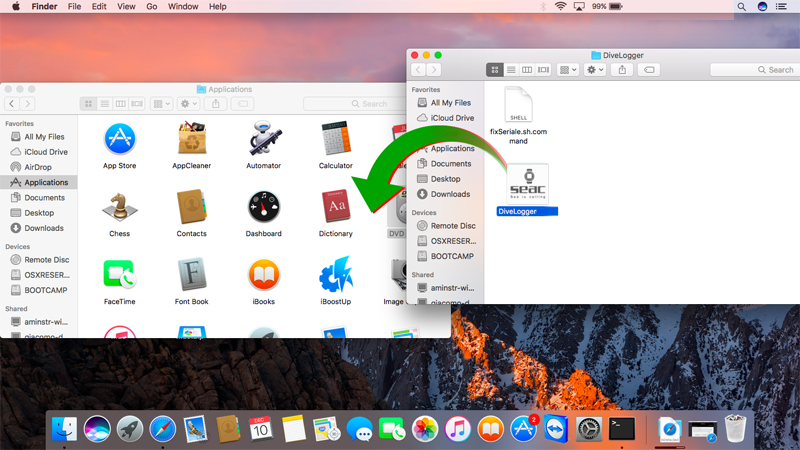Select the Font Book app icon
800x450 pixels.
click(x=192, y=274)
